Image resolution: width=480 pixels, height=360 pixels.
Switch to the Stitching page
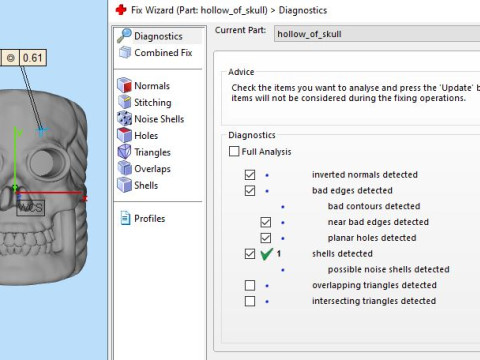153,102
